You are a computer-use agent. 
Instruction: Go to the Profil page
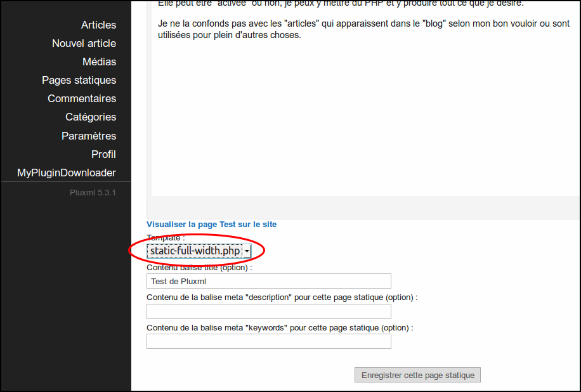tap(103, 155)
